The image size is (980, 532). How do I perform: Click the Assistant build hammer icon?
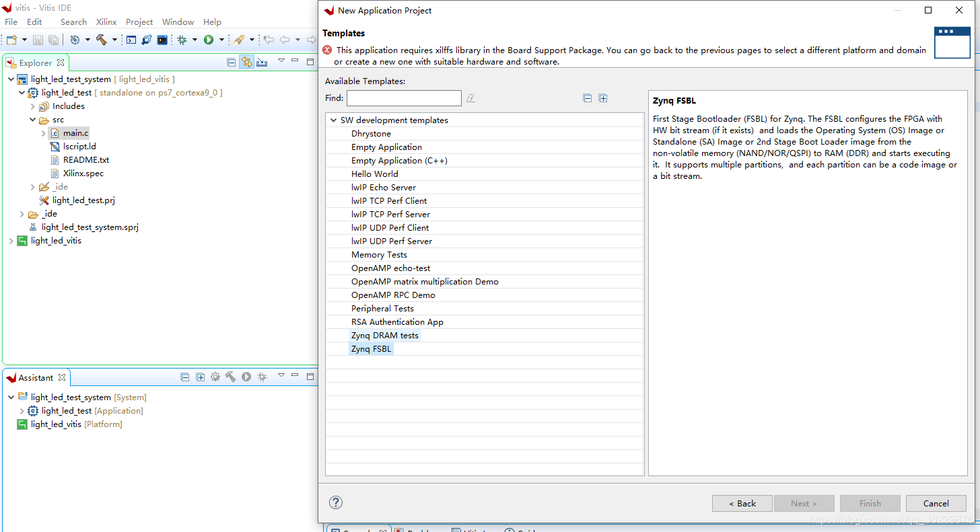(x=231, y=377)
